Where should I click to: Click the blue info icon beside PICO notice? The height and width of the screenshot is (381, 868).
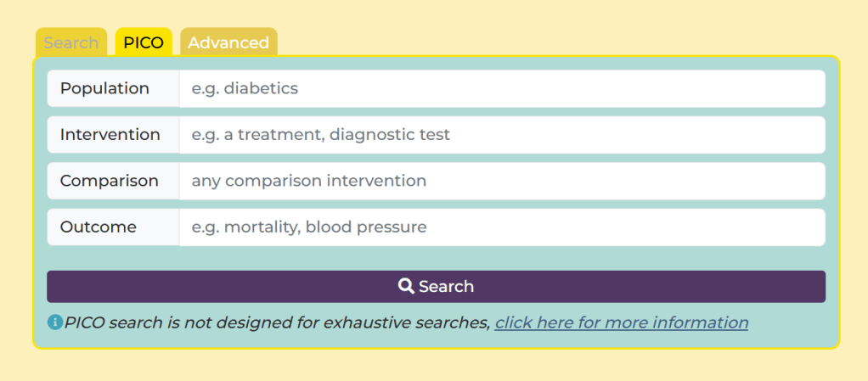pyautogui.click(x=55, y=322)
